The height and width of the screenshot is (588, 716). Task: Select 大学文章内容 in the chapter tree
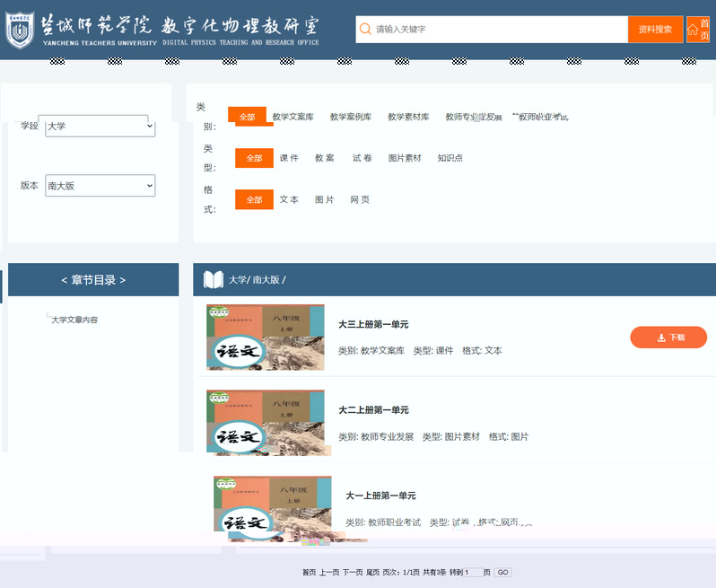pyautogui.click(x=74, y=320)
